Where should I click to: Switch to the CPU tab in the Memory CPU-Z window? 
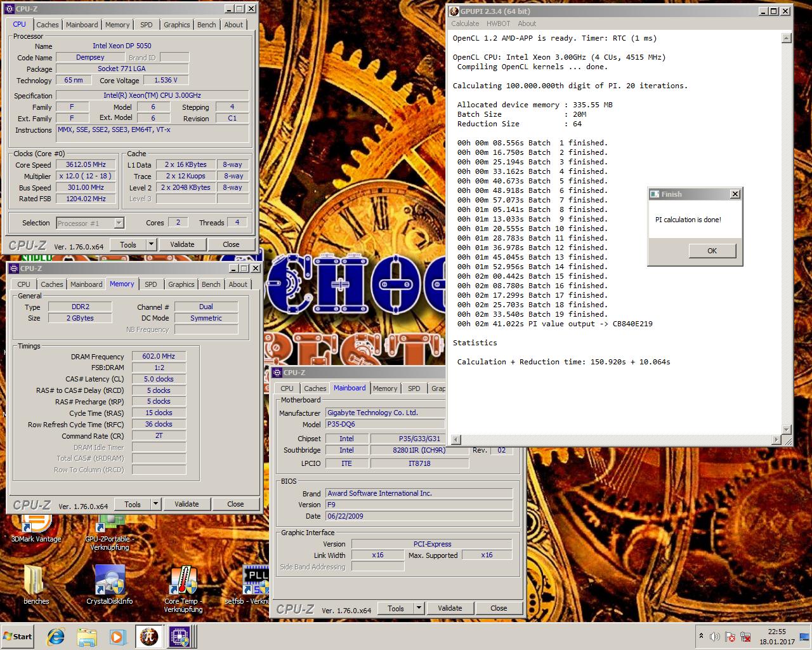click(x=24, y=284)
